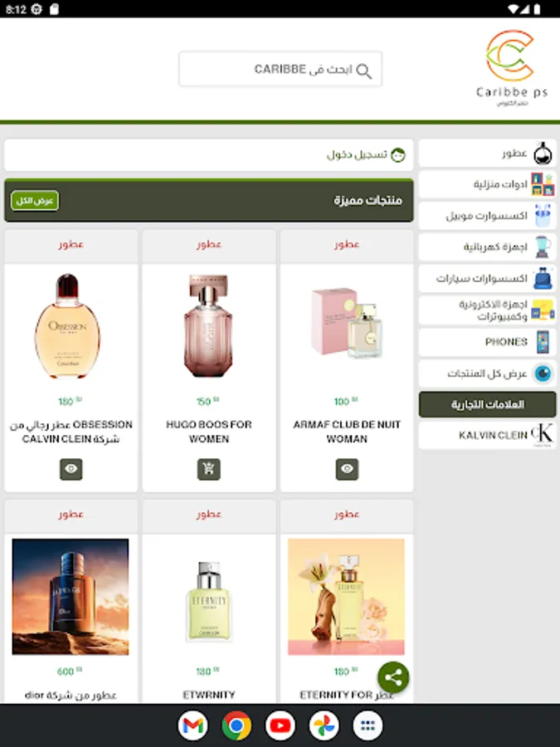Open the app drawer grid icon
The image size is (560, 747).
coord(368,725)
